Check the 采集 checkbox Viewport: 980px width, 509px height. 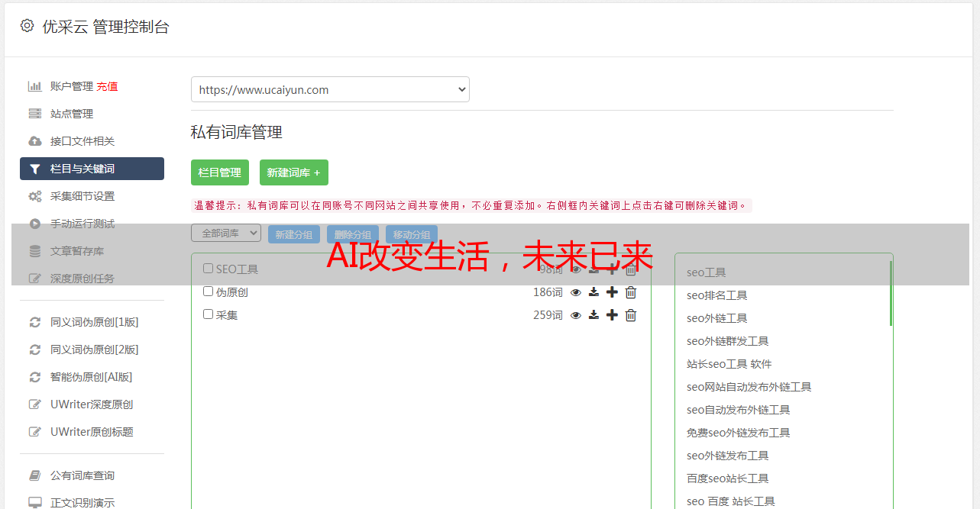[208, 314]
